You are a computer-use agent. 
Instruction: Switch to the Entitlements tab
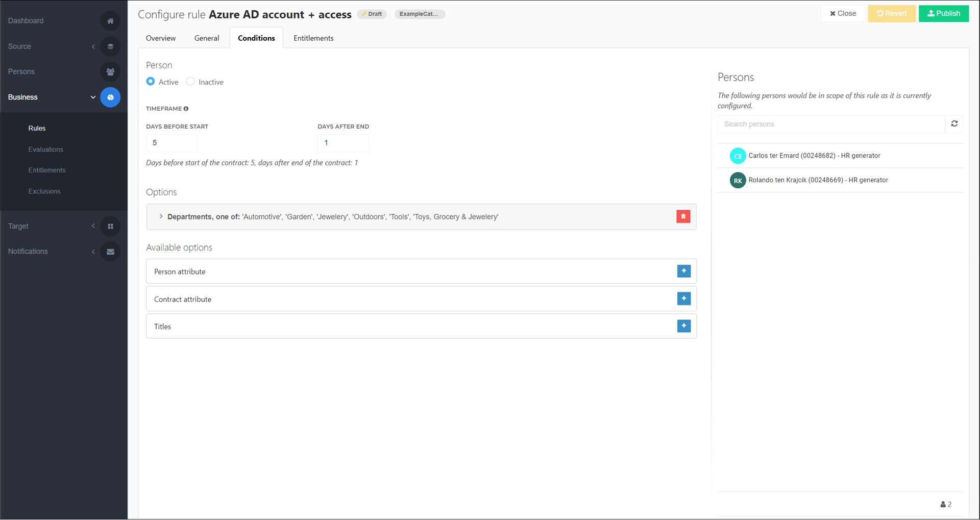point(313,38)
